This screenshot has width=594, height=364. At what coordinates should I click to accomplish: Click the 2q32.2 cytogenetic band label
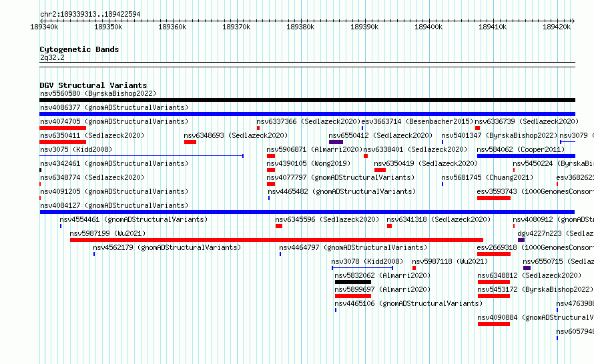pos(52,57)
